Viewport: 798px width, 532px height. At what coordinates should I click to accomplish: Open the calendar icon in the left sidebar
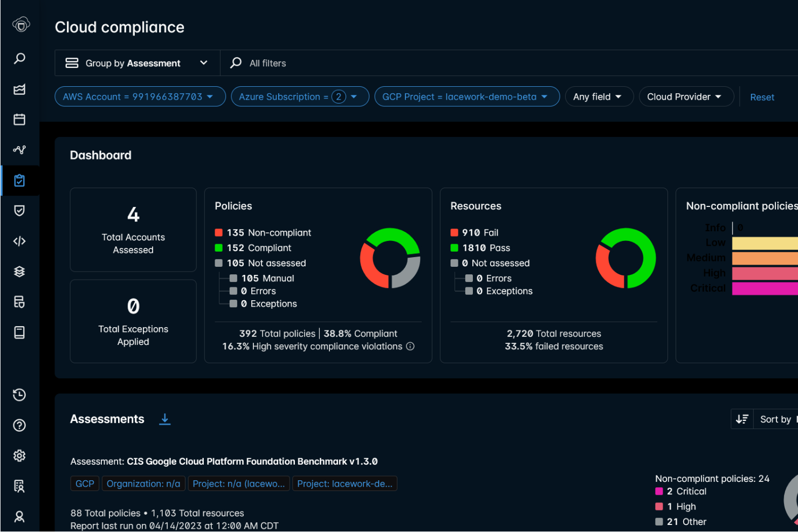point(19,119)
